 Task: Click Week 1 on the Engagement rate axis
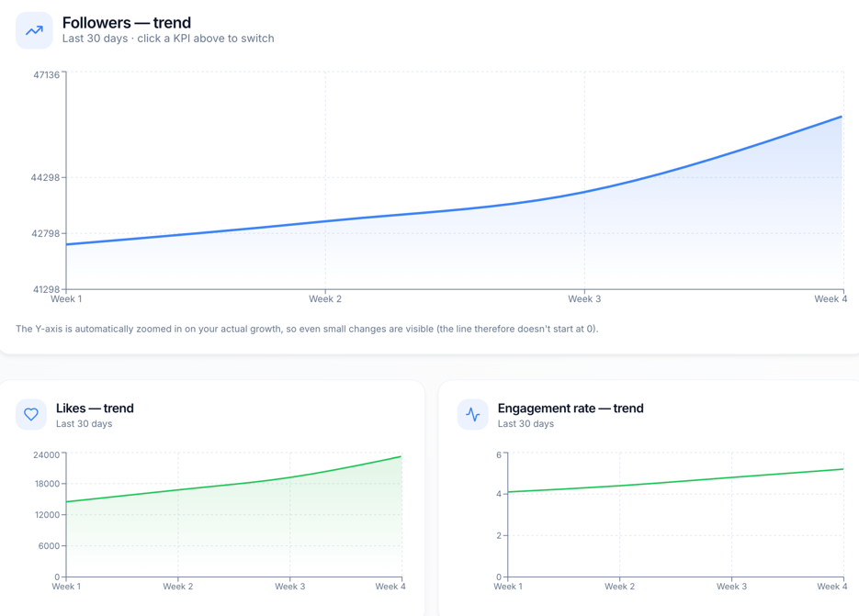(x=508, y=587)
